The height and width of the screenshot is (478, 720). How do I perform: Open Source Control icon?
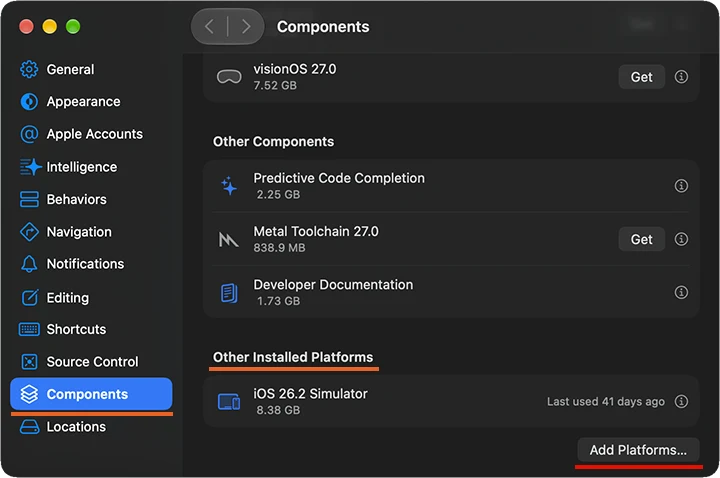(29, 362)
